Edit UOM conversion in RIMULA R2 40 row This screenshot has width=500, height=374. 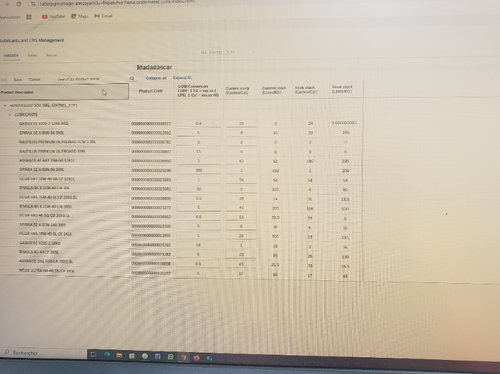click(198, 254)
